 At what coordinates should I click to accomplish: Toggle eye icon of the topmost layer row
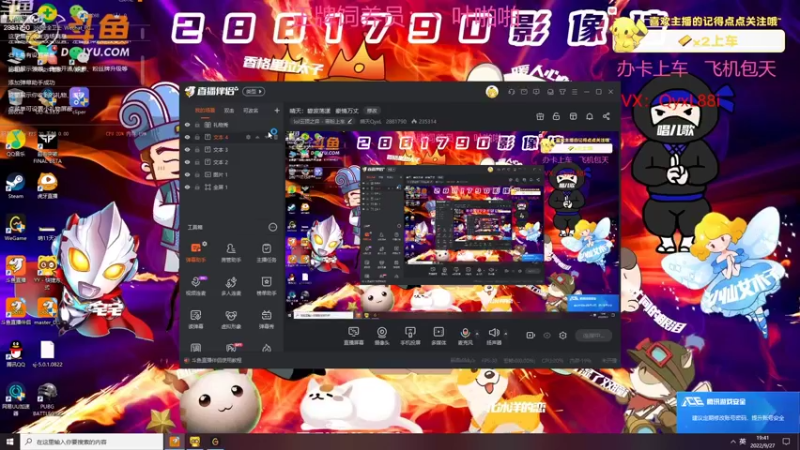(x=187, y=124)
